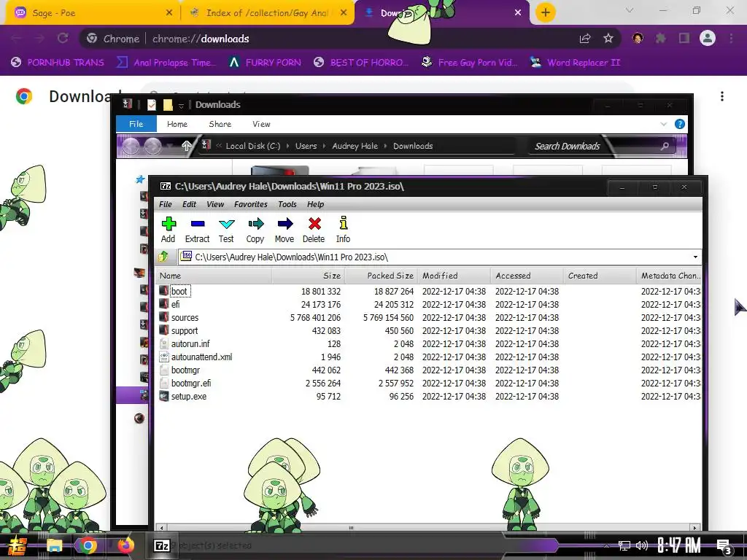Open Explorer File tab
This screenshot has width=747, height=560.
coord(136,124)
